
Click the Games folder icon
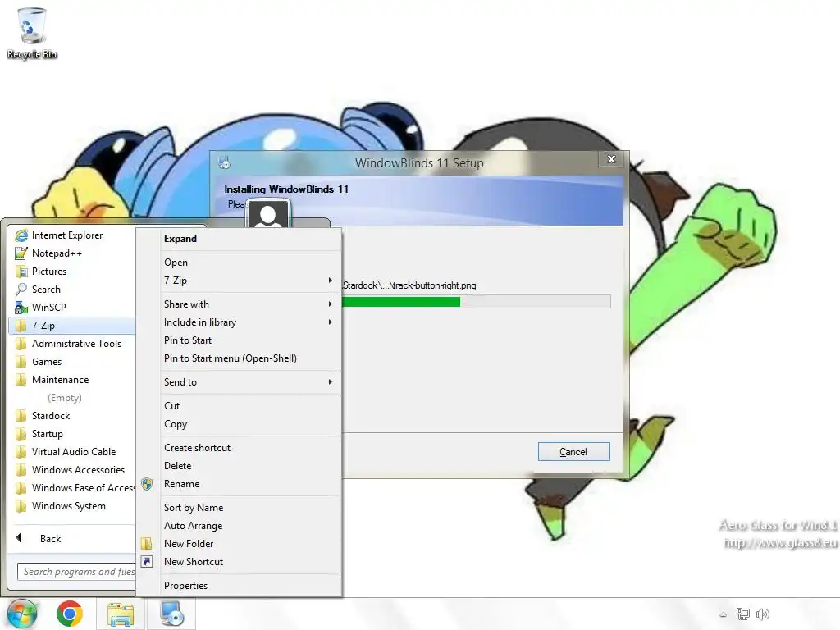pyautogui.click(x=21, y=362)
